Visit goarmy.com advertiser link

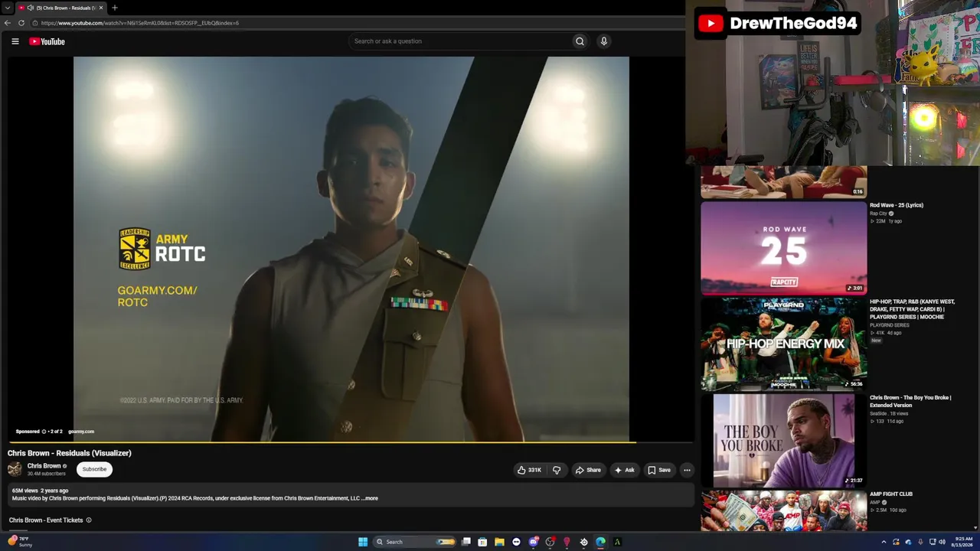[x=81, y=432]
